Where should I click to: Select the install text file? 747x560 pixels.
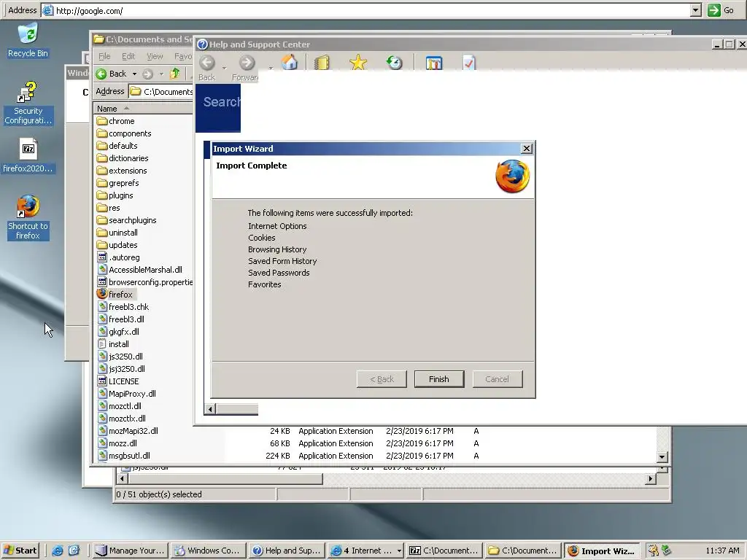tap(113, 344)
